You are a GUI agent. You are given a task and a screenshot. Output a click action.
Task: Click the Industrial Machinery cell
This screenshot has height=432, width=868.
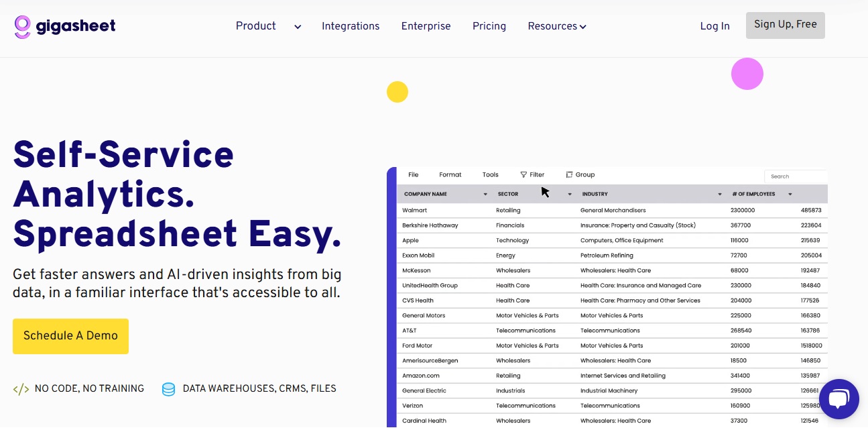coord(609,390)
